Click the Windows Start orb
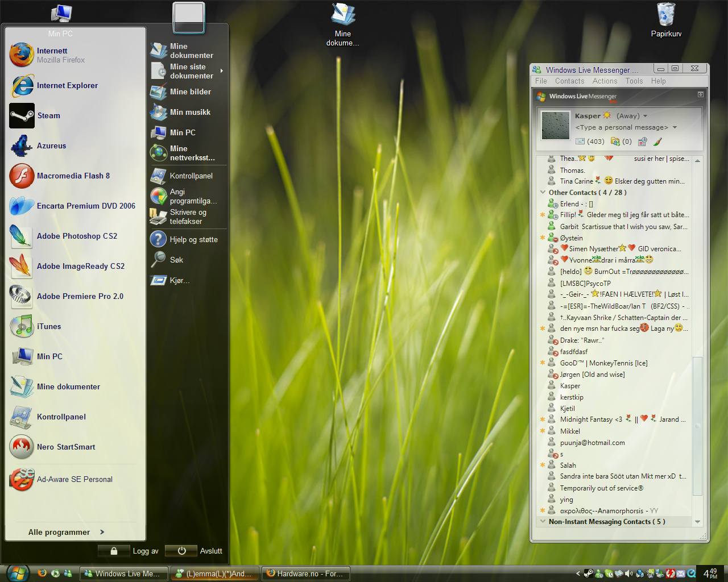The width and height of the screenshot is (728, 582). [x=18, y=573]
